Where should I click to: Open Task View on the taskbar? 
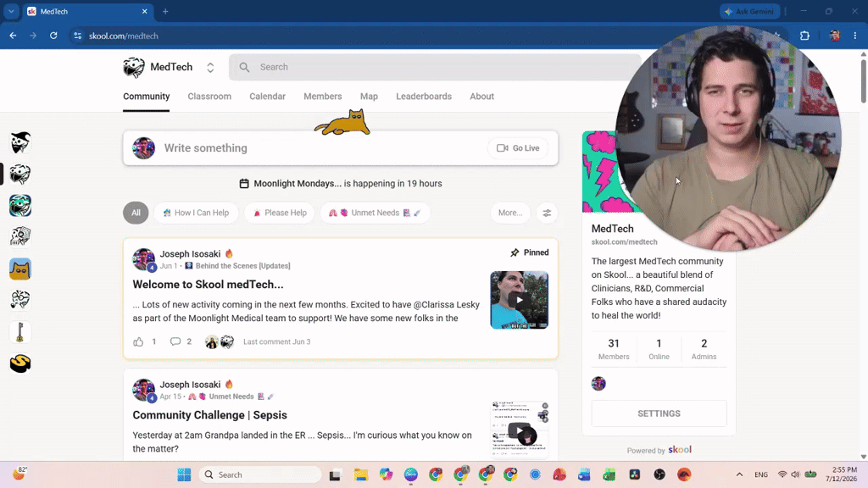click(x=335, y=474)
